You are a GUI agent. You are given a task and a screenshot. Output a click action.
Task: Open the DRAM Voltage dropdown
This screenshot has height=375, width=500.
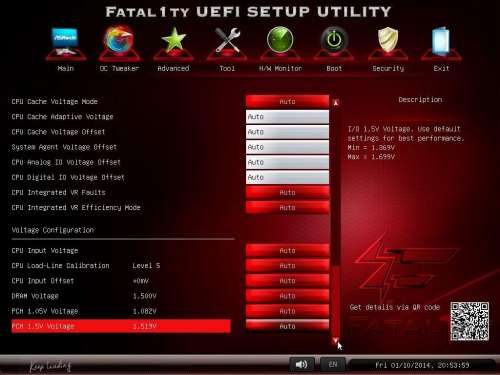click(x=287, y=296)
